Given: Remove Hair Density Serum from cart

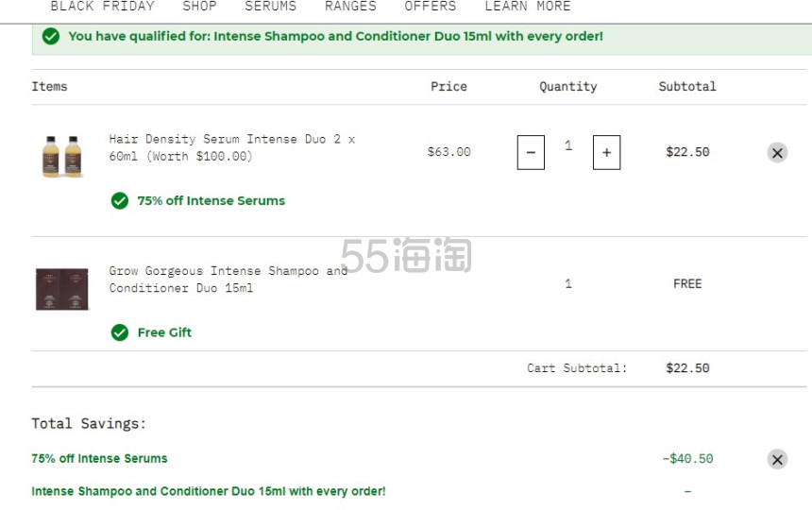Looking at the screenshot, I should [x=777, y=153].
